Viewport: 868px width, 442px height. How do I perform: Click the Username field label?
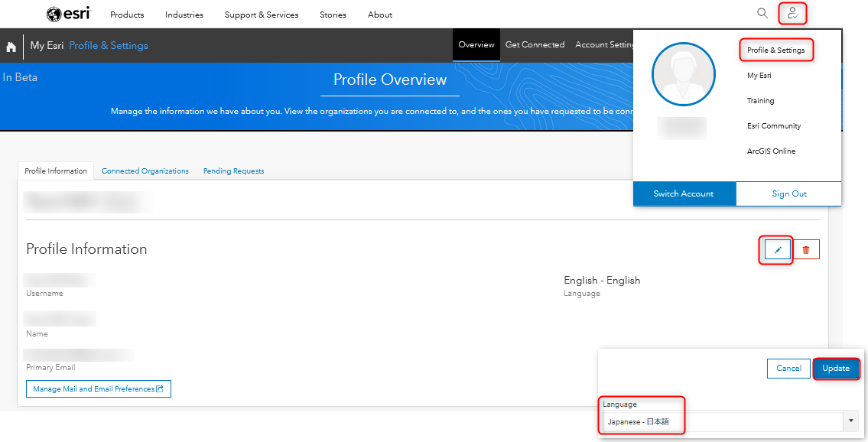44,293
